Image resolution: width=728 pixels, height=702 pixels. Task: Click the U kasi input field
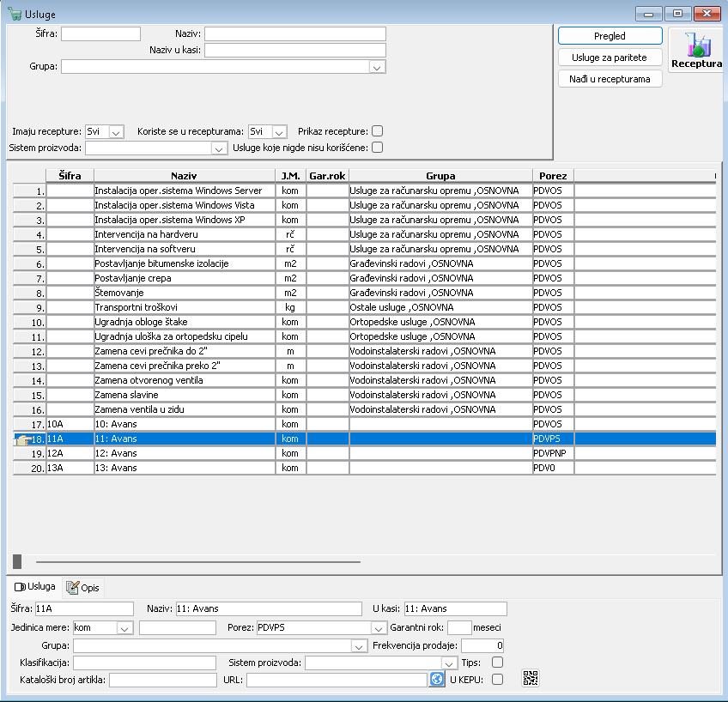(456, 608)
